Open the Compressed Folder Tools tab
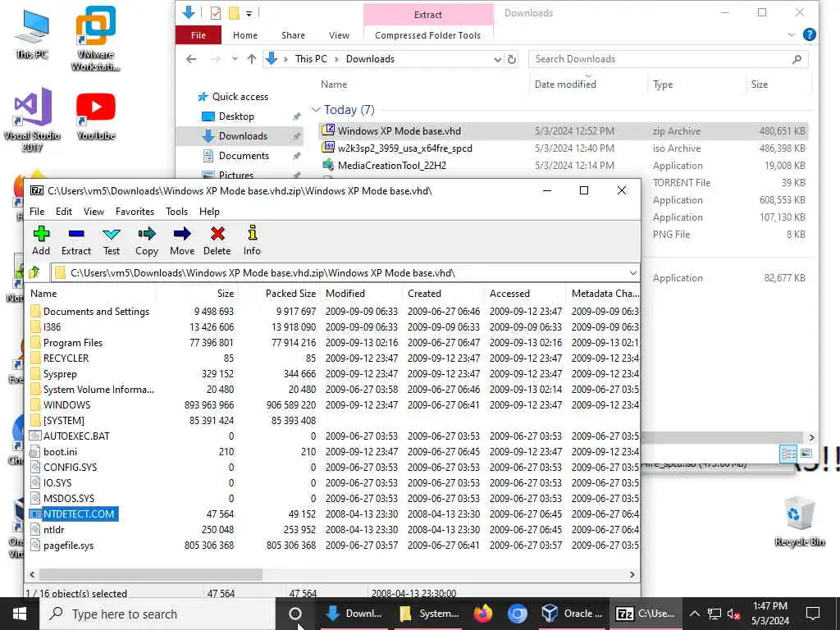The width and height of the screenshot is (840, 630). [x=427, y=35]
